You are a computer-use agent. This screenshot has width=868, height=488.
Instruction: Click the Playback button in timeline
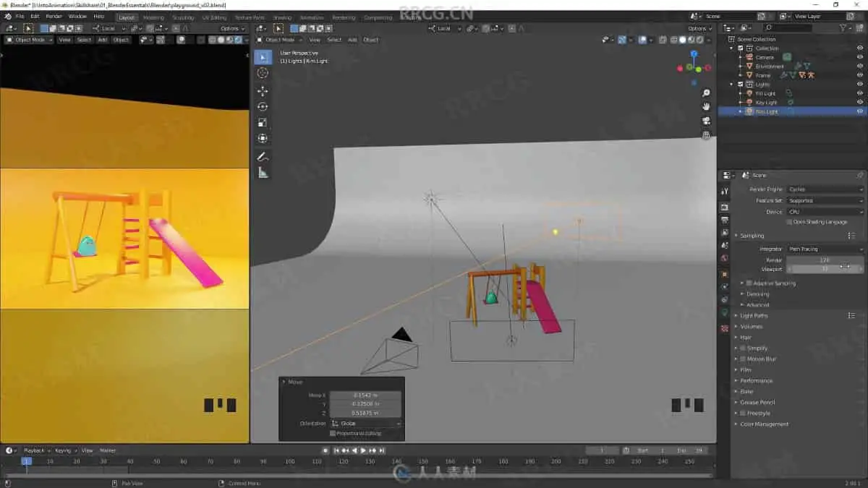tap(35, 450)
